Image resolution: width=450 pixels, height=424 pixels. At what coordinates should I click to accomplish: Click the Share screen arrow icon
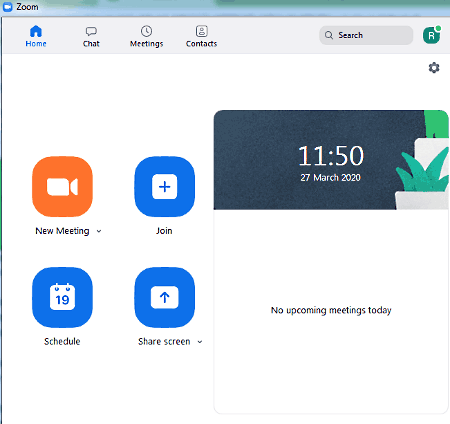click(x=164, y=297)
